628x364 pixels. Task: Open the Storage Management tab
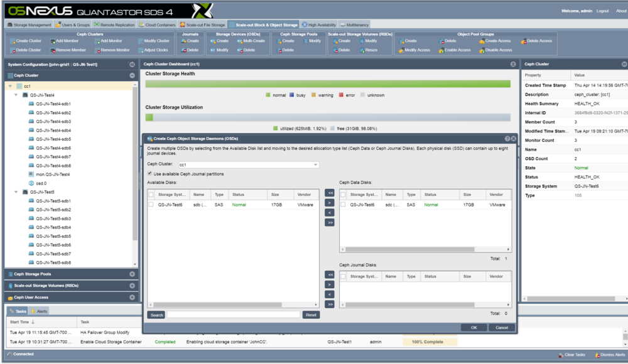[30, 25]
